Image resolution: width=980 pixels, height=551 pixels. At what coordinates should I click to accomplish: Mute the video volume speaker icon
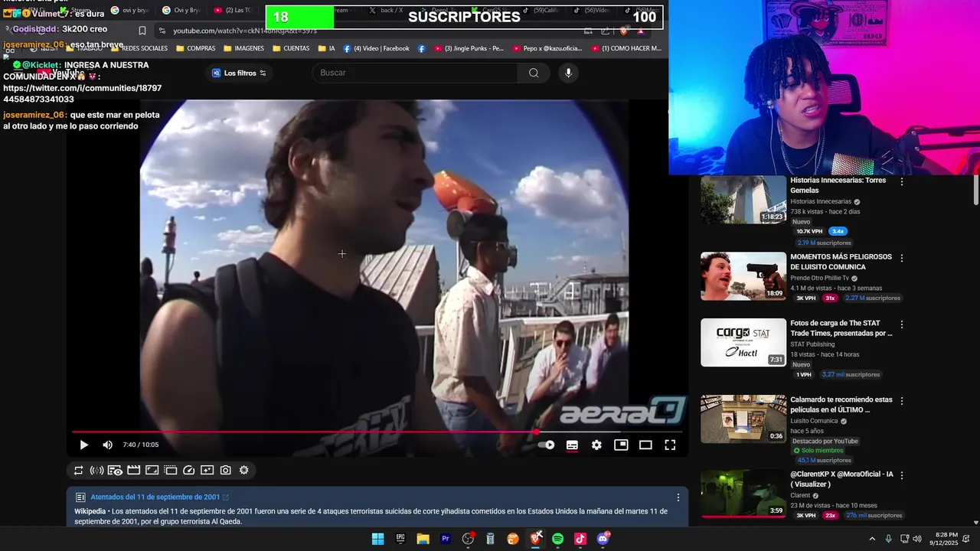[x=108, y=445]
